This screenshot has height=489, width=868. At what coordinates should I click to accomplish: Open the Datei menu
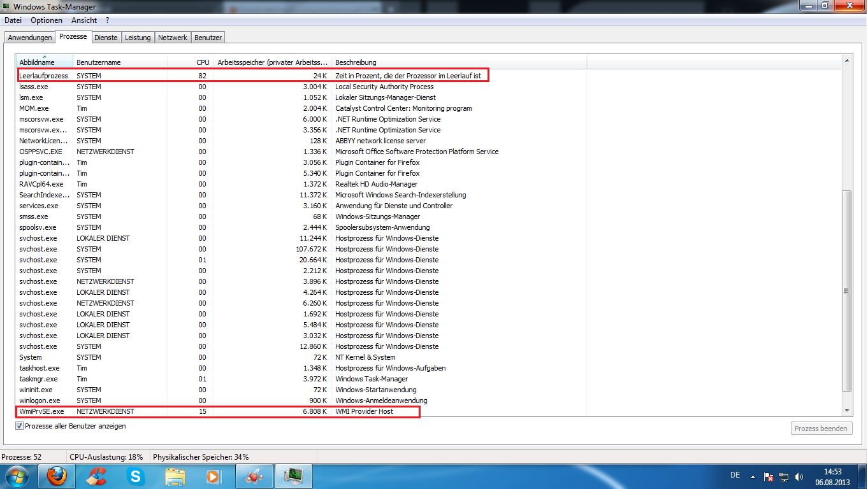pyautogui.click(x=13, y=20)
